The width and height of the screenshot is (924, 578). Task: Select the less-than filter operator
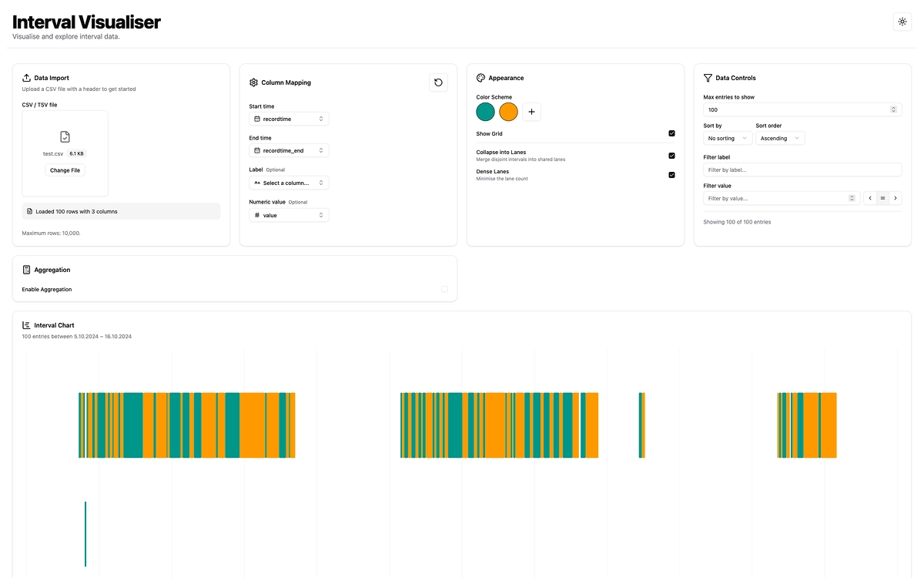[870, 198]
